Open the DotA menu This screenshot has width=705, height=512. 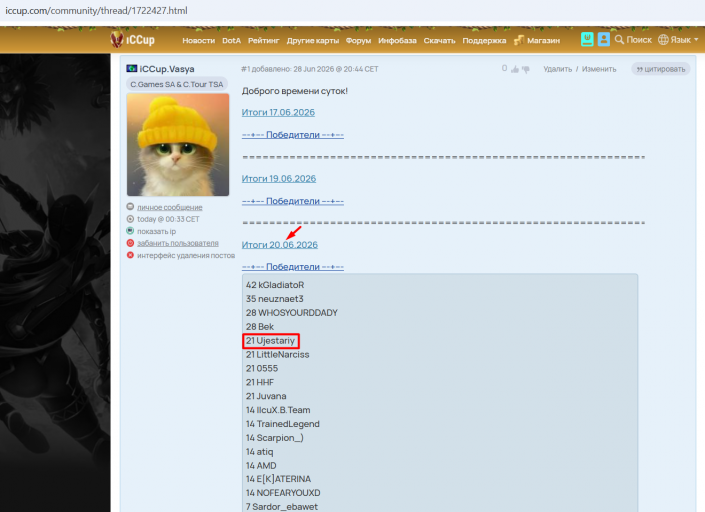[232, 40]
